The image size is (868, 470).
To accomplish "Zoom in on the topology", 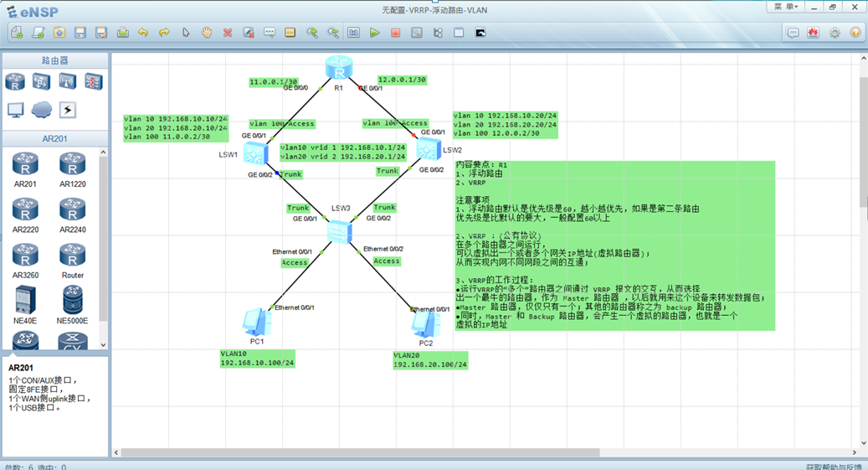I will pyautogui.click(x=311, y=33).
